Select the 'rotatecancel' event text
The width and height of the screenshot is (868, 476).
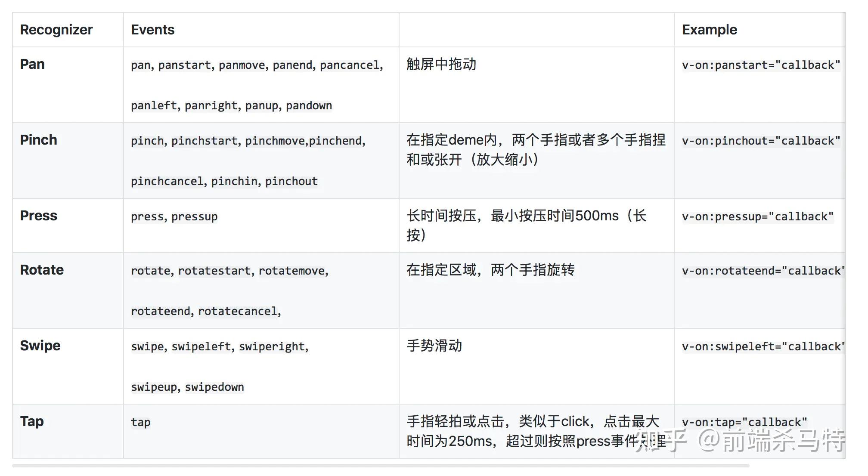(x=238, y=311)
